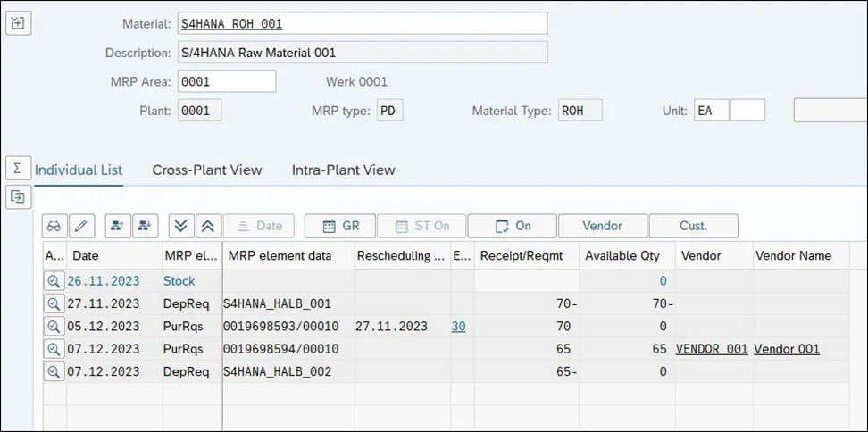
Task: Click the Unit field showing EA
Action: 712,110
